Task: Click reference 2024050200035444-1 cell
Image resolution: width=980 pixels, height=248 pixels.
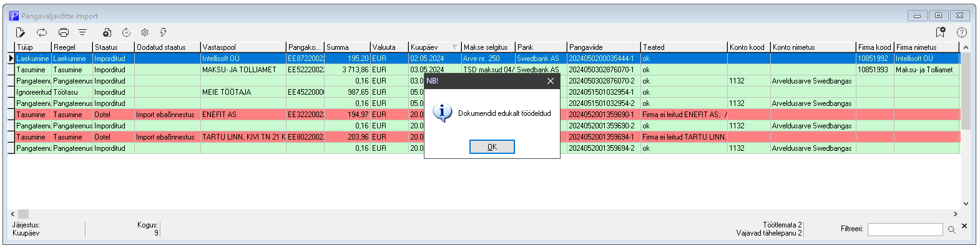Action: click(x=604, y=59)
